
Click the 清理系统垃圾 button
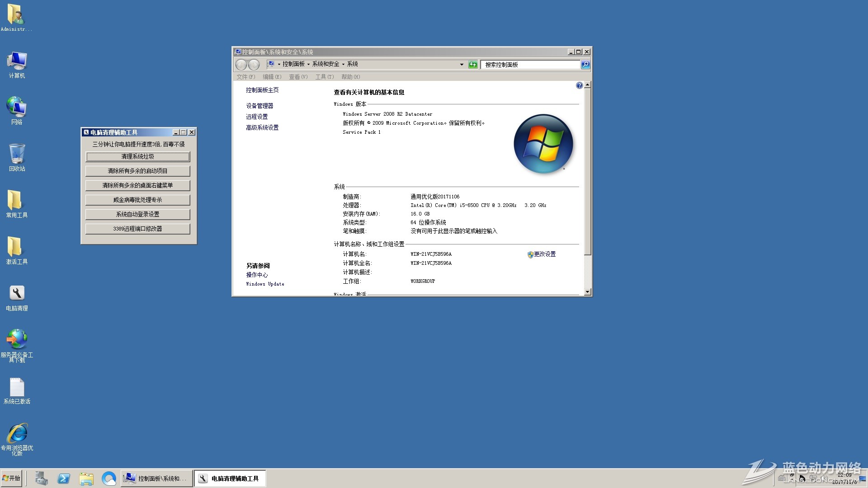(x=137, y=156)
